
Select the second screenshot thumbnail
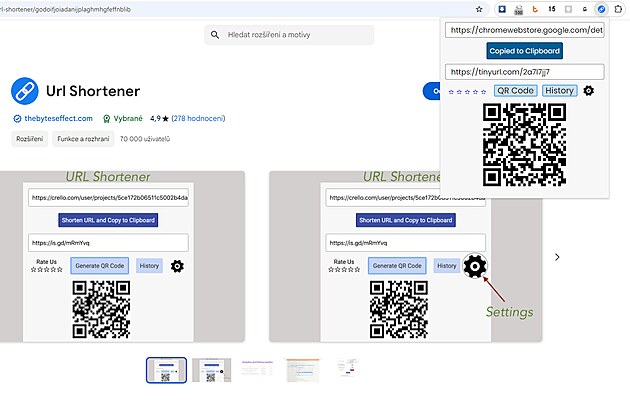(x=211, y=371)
